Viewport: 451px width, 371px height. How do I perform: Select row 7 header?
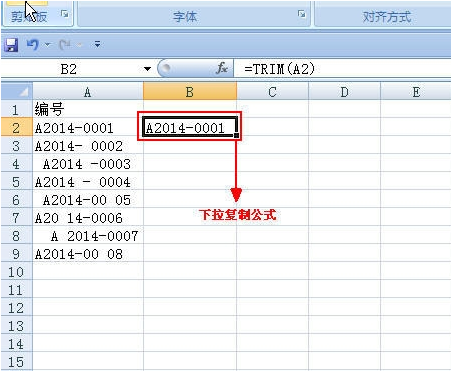coord(17,217)
